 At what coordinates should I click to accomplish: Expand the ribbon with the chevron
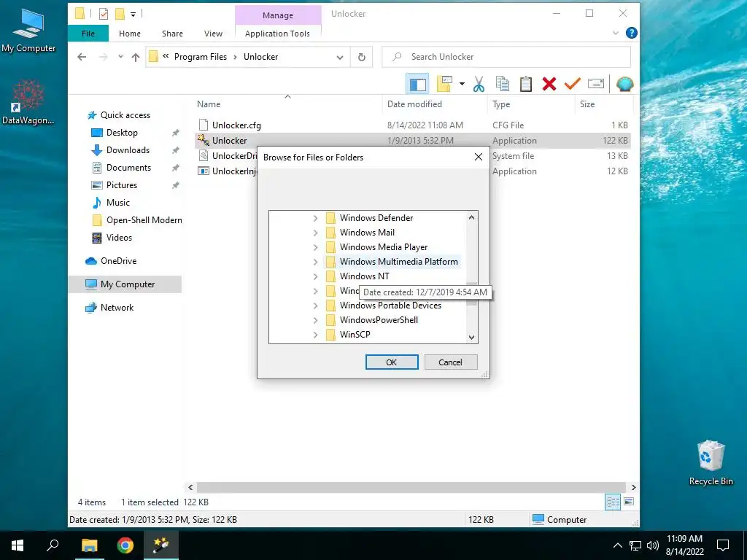tap(615, 33)
